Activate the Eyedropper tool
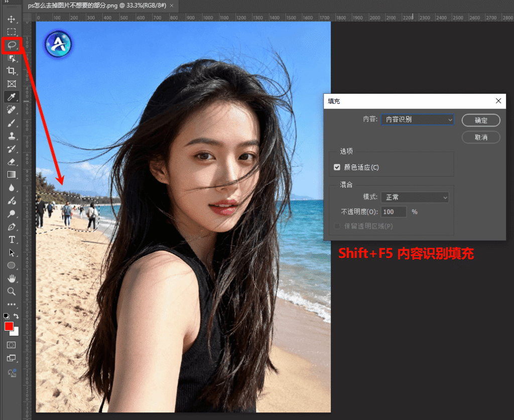The image size is (514, 420). point(12,97)
